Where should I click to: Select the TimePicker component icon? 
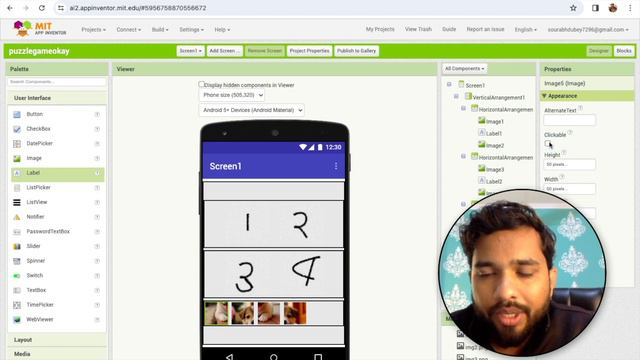click(x=17, y=305)
